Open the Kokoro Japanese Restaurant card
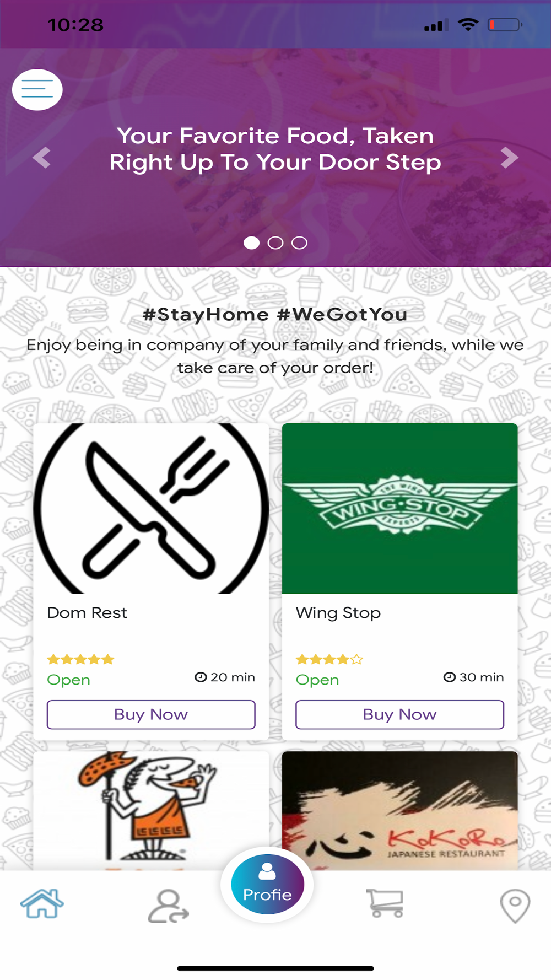 [400, 810]
